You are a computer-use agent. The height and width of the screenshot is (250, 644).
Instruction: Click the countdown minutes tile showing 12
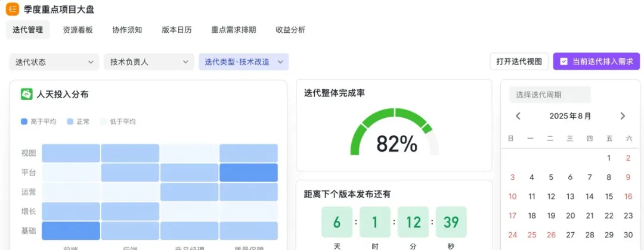tap(413, 222)
